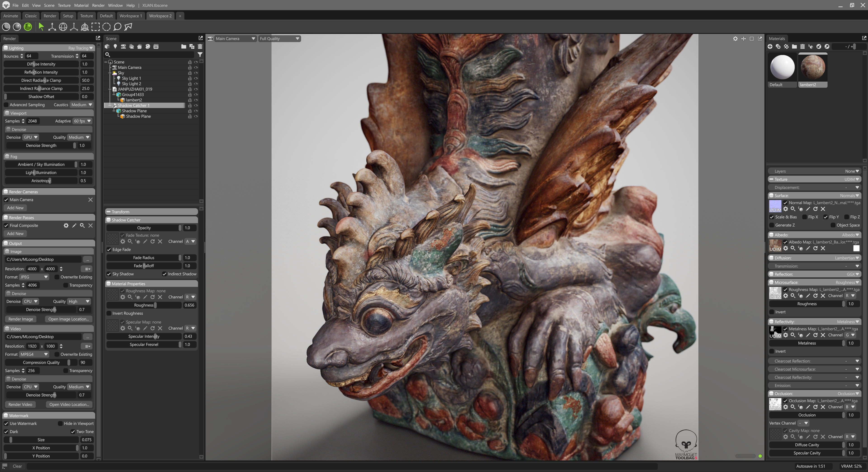Click the new material plus icon
The width and height of the screenshot is (868, 472).
[x=770, y=47]
